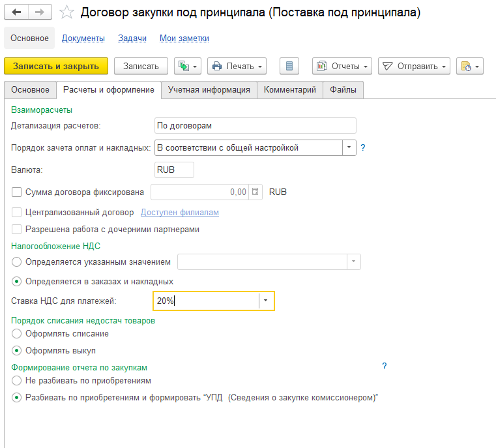Viewport: 496px width, 448px height.
Task: Switch to the 'Учетная информация' tab
Action: tap(209, 90)
